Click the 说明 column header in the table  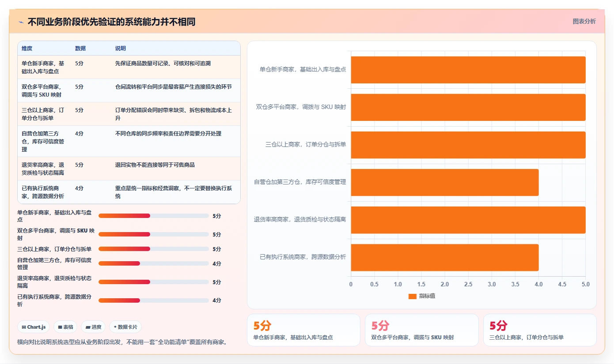(121, 49)
